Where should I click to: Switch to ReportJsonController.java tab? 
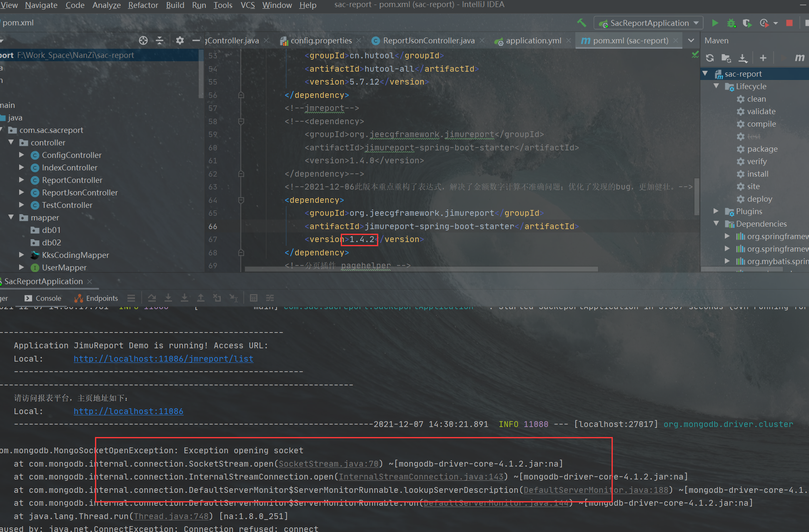(x=428, y=40)
